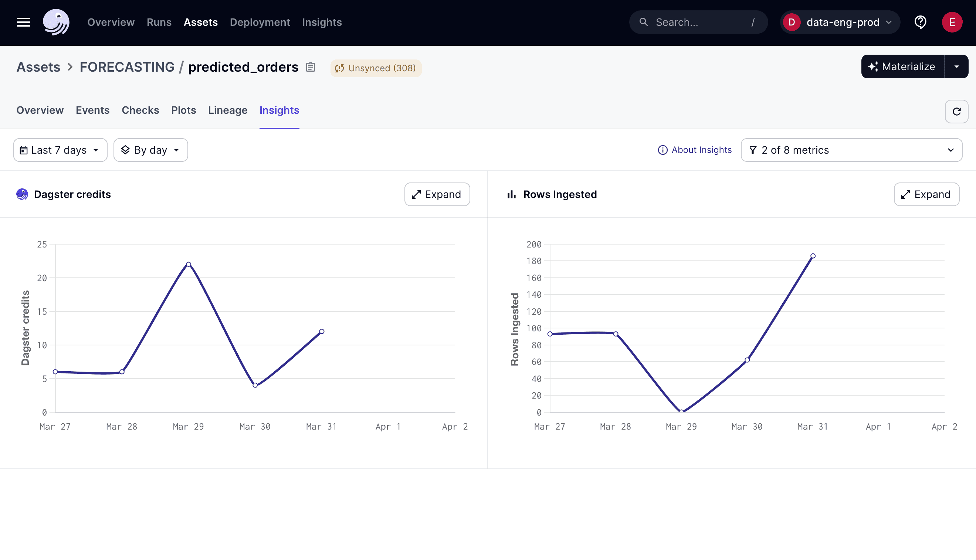
Task: Click the Dagster octopus logo
Action: [56, 22]
